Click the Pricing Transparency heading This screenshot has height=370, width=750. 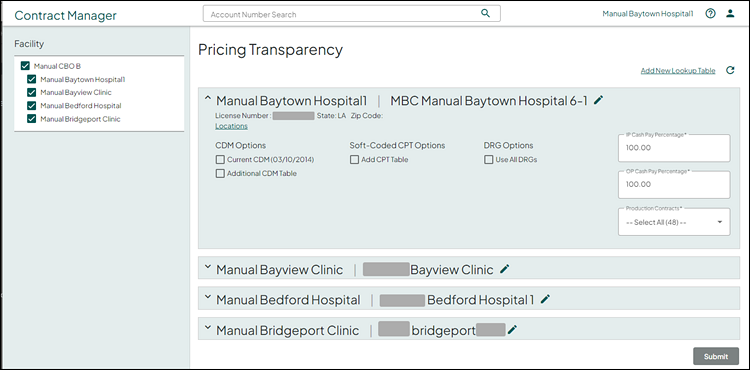pos(270,50)
